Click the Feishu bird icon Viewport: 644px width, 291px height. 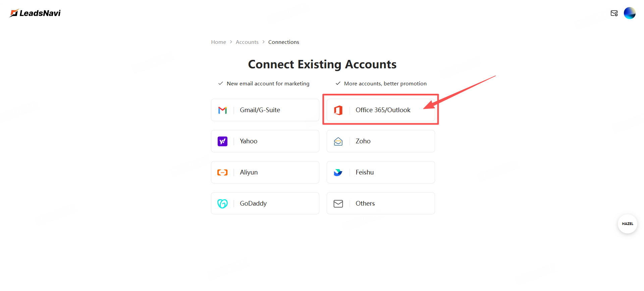click(x=338, y=172)
